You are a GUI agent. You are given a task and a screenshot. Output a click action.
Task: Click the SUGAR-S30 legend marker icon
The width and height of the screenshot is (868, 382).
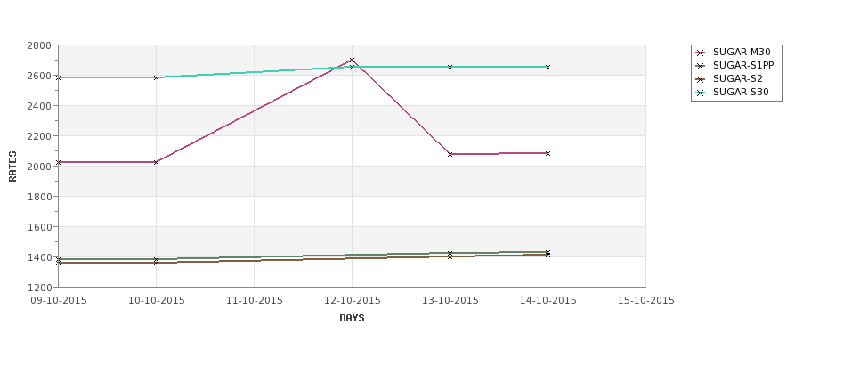pos(701,93)
